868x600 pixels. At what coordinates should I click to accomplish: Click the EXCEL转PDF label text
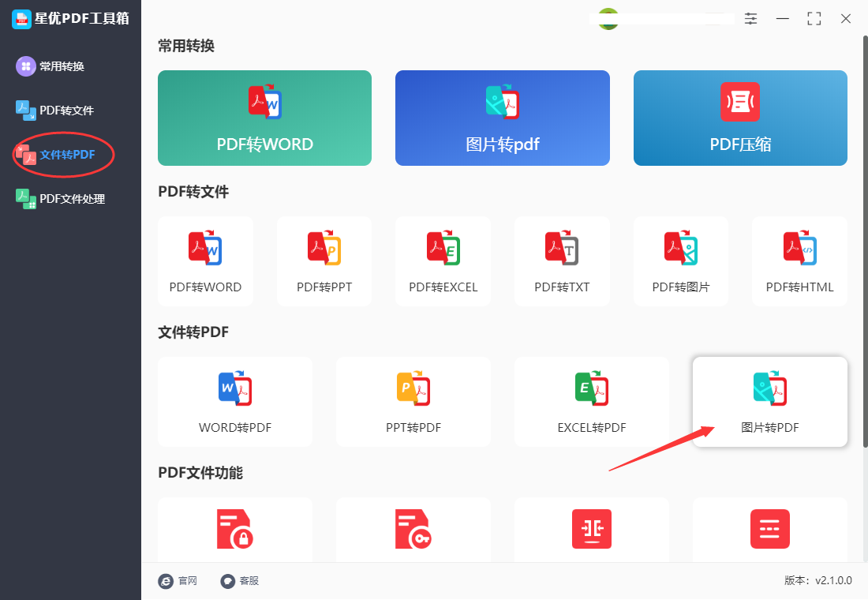click(x=592, y=428)
